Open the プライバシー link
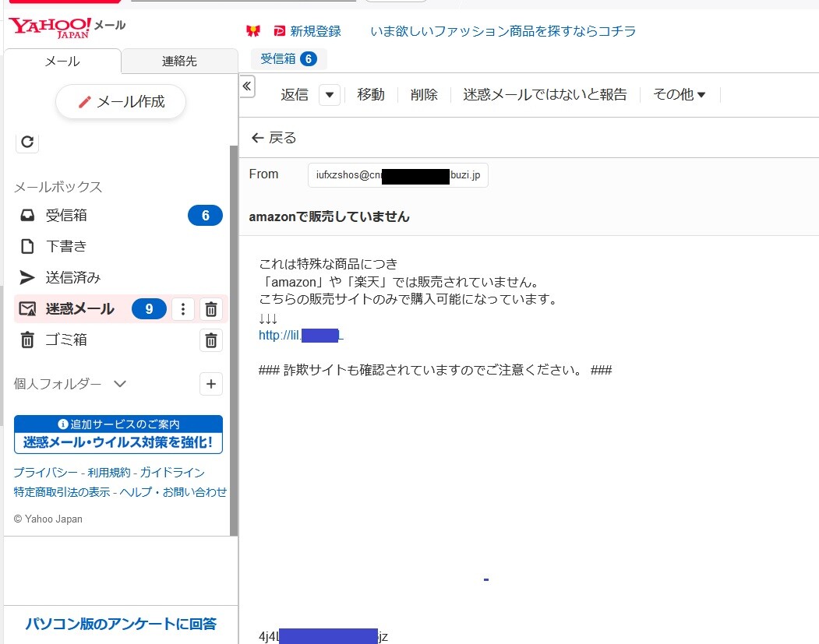This screenshot has height=644, width=819. [x=45, y=473]
